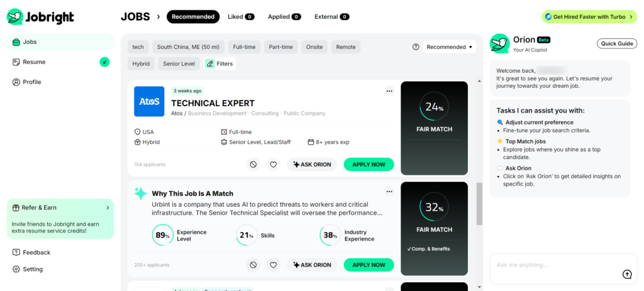Open the TECHNICAL EXPERT job title

[x=213, y=104]
